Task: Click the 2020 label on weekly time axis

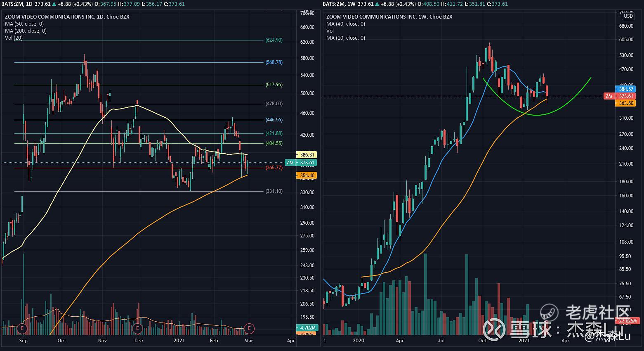Action: pyautogui.click(x=359, y=341)
